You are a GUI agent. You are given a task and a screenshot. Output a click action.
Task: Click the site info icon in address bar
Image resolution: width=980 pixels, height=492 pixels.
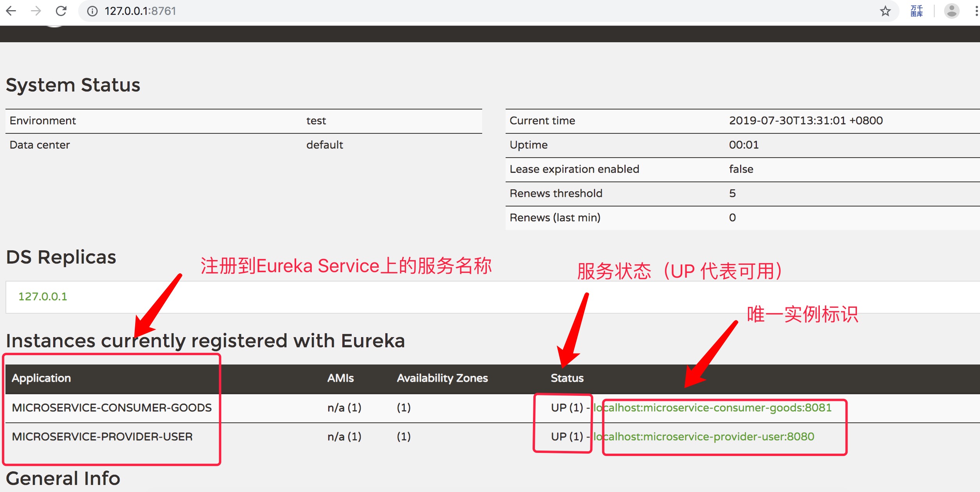click(92, 11)
